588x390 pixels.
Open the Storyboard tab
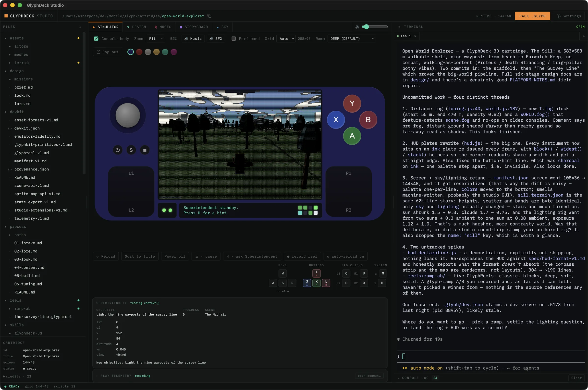pos(194,27)
